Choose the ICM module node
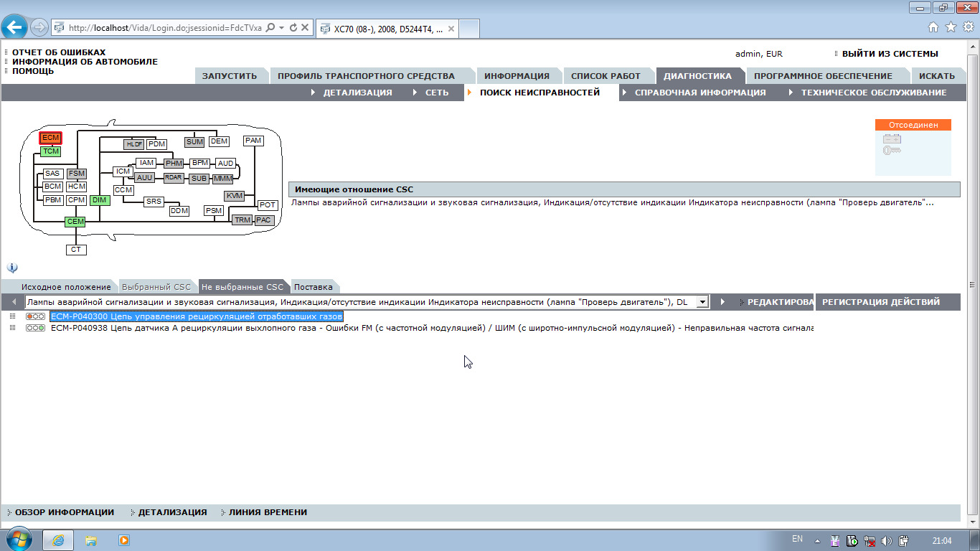Viewport: 980px width, 551px height. click(123, 171)
